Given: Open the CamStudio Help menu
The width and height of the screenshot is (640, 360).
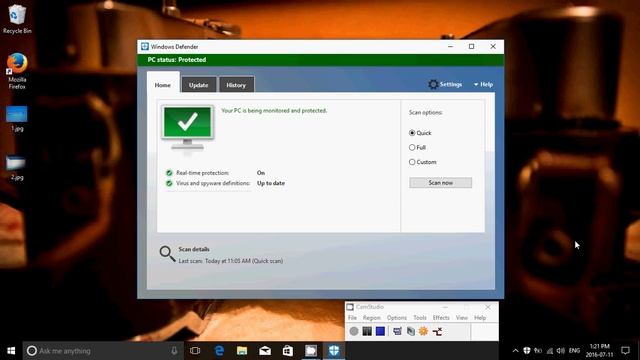Looking at the screenshot, I should pos(480,318).
